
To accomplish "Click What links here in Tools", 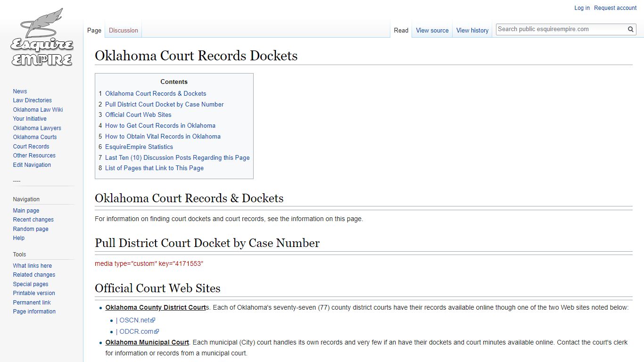I will 33,266.
